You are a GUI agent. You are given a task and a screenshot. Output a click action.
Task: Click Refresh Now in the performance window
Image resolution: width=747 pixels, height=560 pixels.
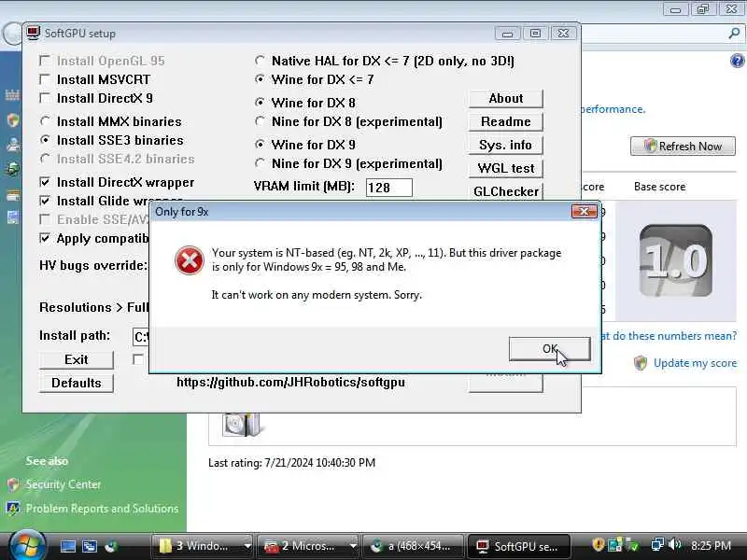click(683, 147)
